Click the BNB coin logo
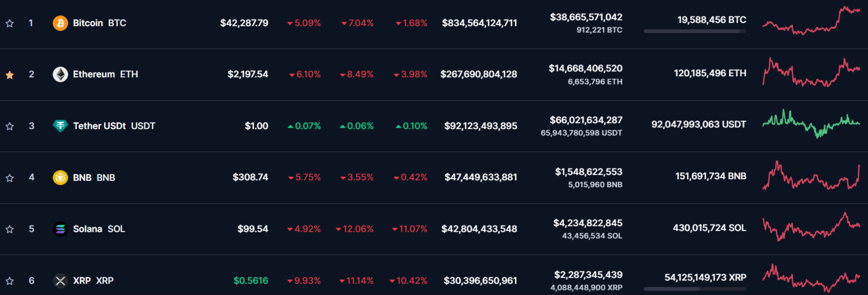Viewport: 868px width, 295px height. (61, 177)
